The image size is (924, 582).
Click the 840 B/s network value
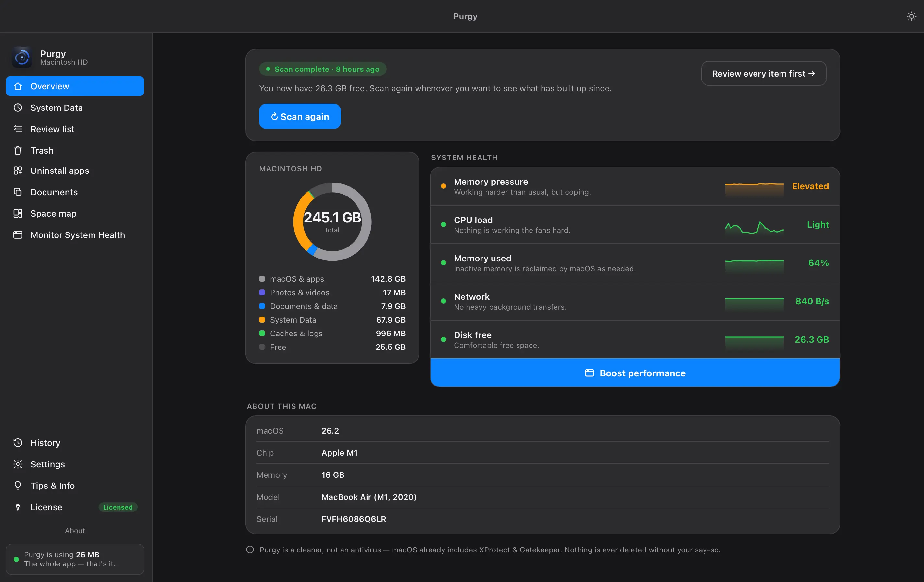[812, 301]
